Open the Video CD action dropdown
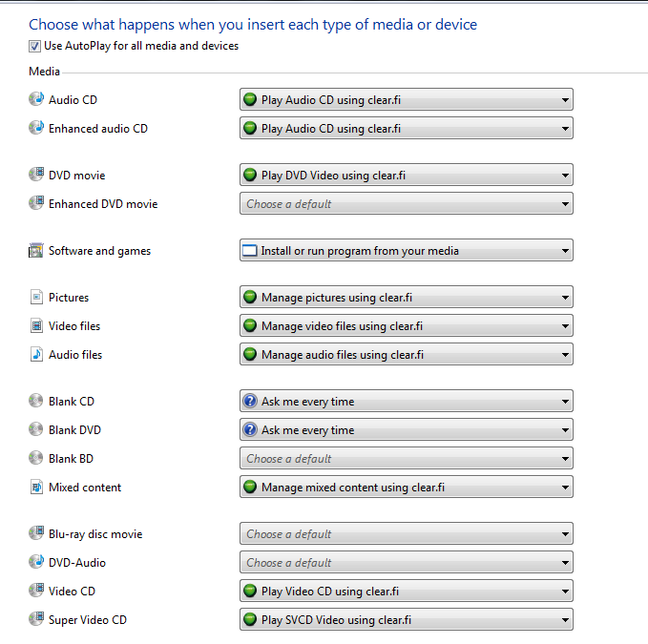Viewport: 648px width, 644px height. (406, 591)
